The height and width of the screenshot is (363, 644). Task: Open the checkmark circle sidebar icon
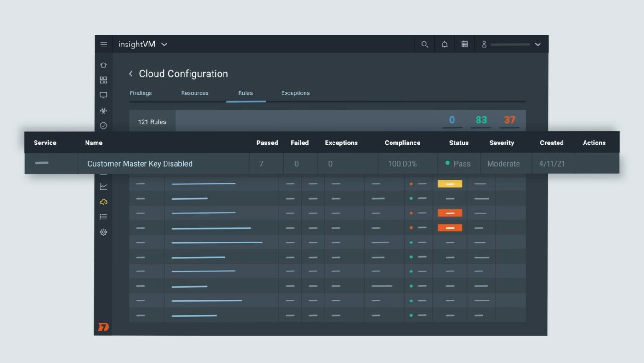[103, 126]
